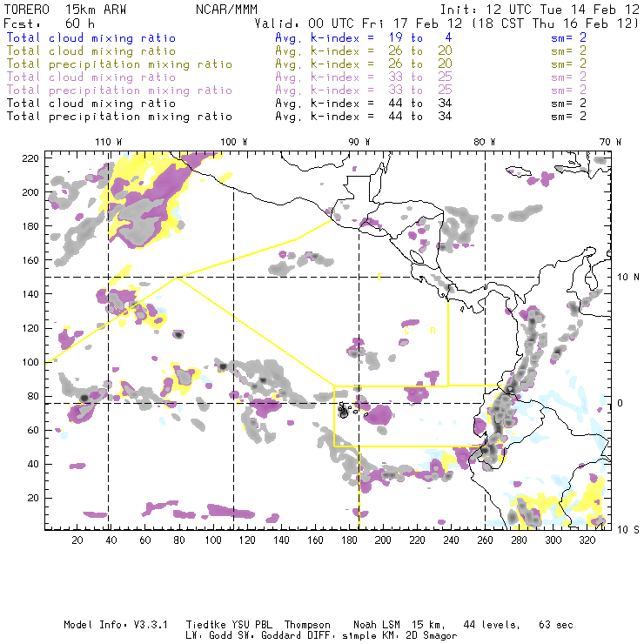This screenshot has width=644, height=644.
Task: Click the 'TORERO 15km ARW' title text
Action: tap(65, 10)
